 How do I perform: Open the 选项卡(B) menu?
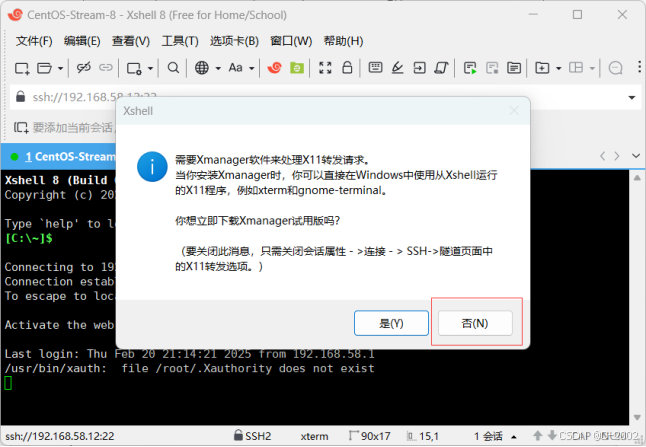pyautogui.click(x=234, y=41)
